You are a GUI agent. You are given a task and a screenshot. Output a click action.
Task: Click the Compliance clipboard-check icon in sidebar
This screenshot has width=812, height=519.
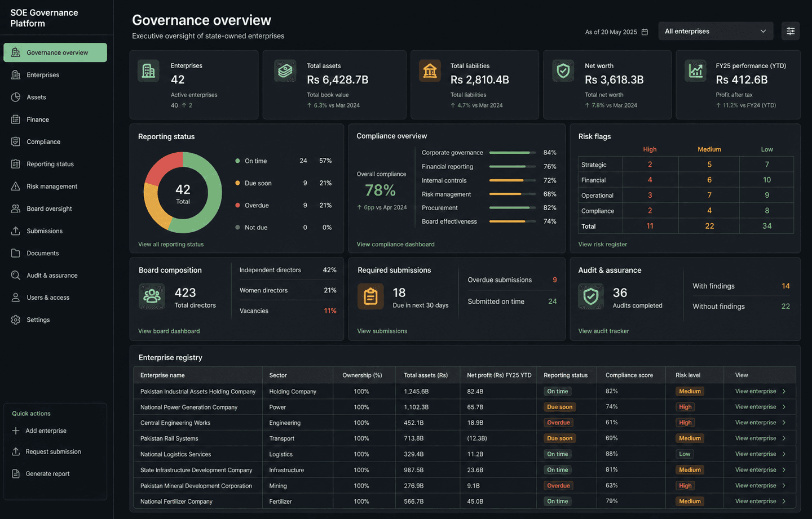tap(16, 141)
